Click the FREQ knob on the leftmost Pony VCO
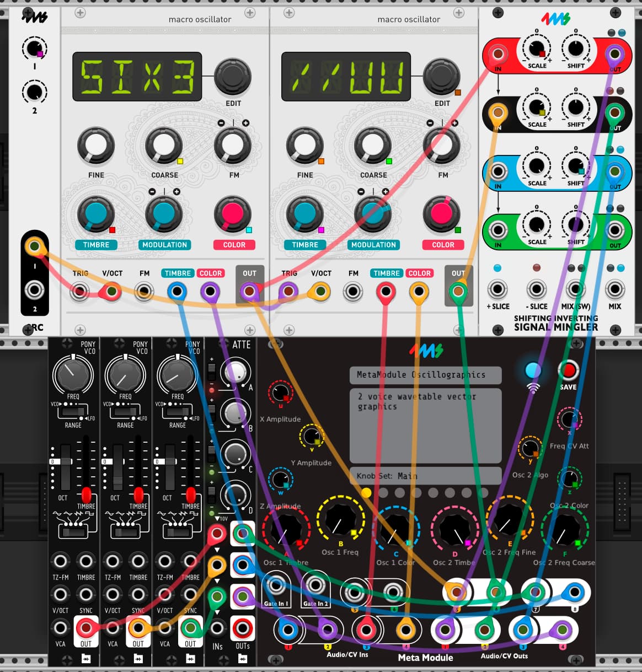The width and height of the screenshot is (642, 672). tap(73, 375)
